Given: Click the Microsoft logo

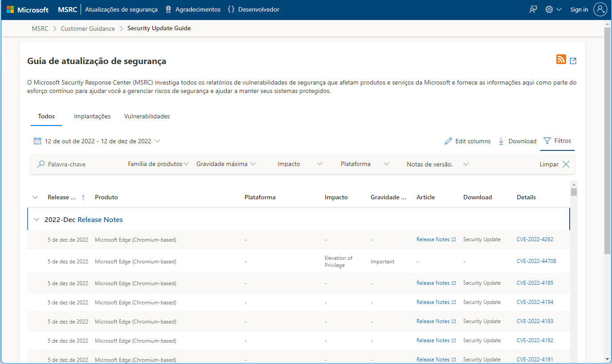Looking at the screenshot, I should [x=28, y=9].
